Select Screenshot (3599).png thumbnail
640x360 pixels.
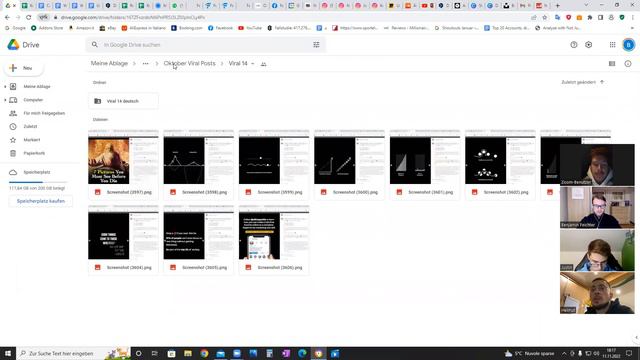point(274,158)
